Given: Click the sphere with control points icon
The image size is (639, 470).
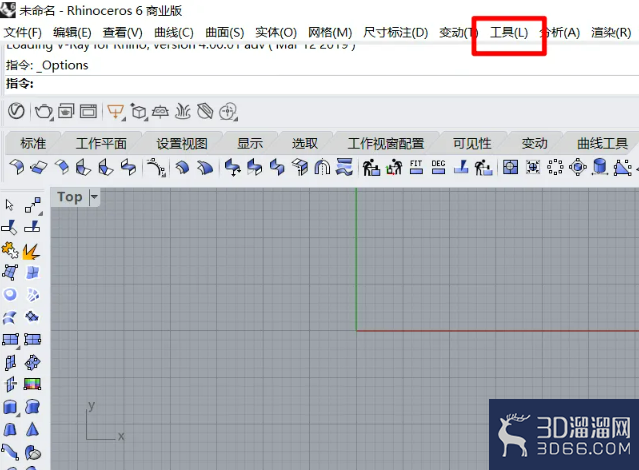Looking at the screenshot, I should pos(577,167).
